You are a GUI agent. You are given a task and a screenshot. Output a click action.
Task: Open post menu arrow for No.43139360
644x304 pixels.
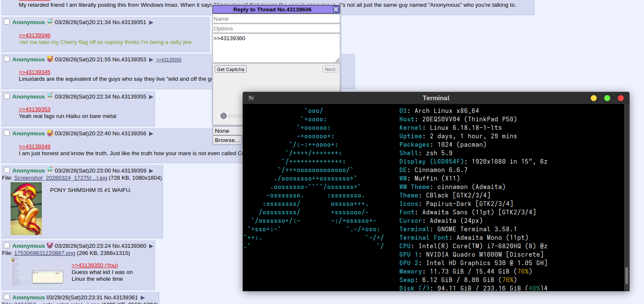click(x=151, y=246)
